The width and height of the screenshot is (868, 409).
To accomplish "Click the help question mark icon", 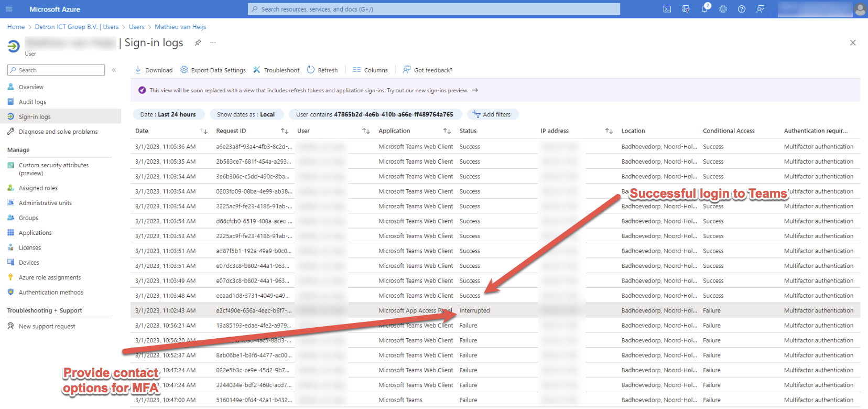I will tap(741, 9).
